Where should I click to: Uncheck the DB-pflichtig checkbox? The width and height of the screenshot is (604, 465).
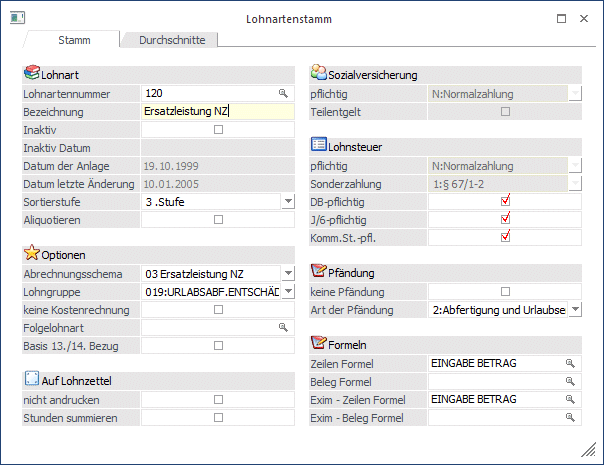505,201
